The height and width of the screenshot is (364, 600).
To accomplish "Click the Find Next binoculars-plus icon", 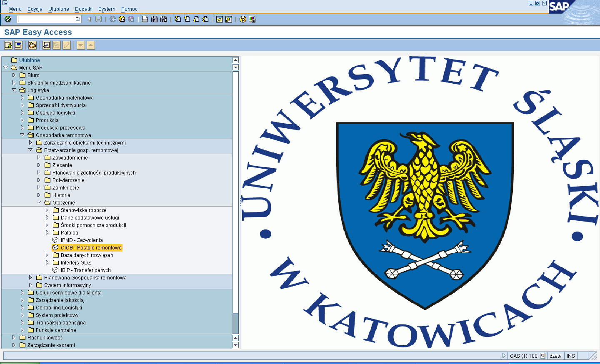I will click(163, 19).
